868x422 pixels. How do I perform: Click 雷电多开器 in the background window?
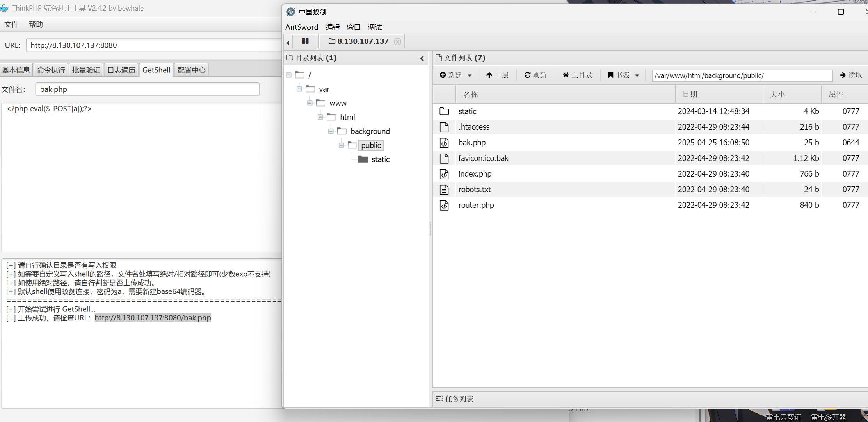click(829, 417)
